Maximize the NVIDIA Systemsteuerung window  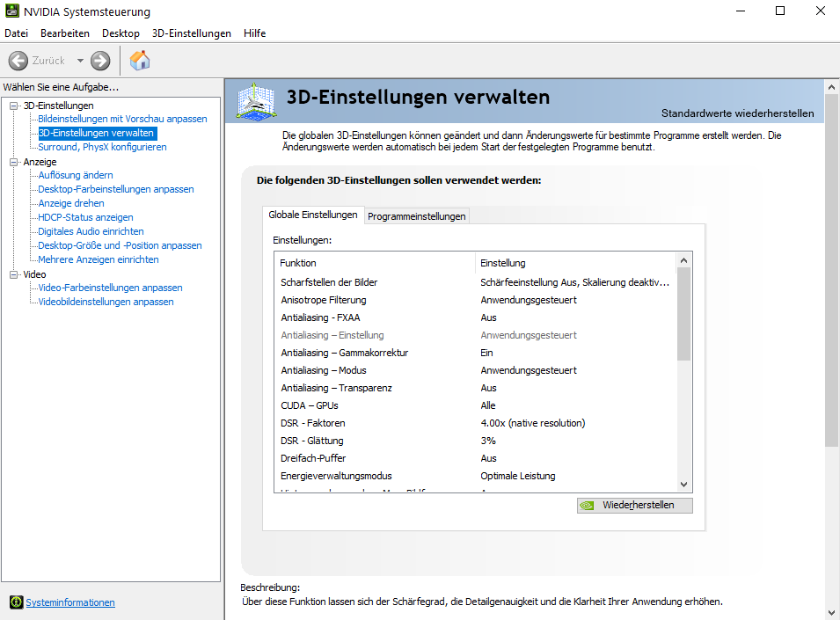pyautogui.click(x=780, y=11)
